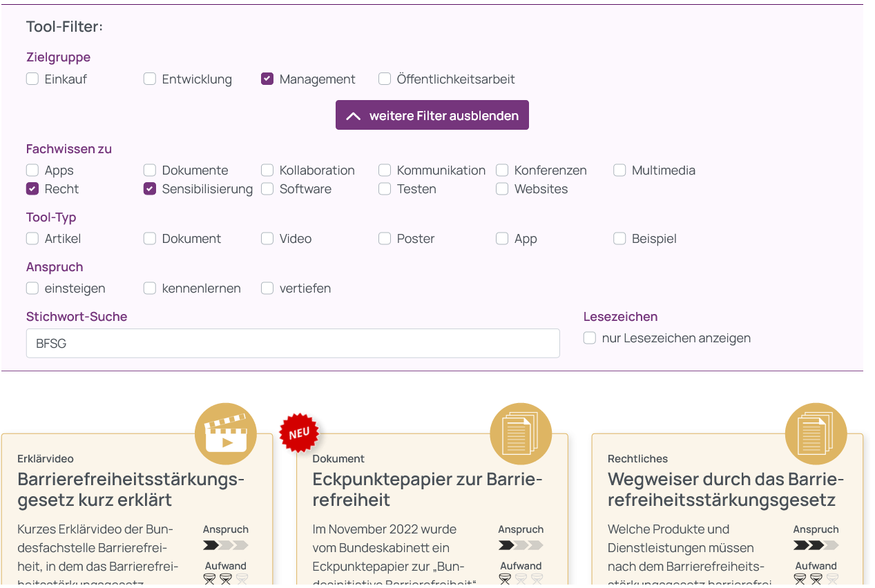Tick the Websites checkbox

tap(502, 188)
